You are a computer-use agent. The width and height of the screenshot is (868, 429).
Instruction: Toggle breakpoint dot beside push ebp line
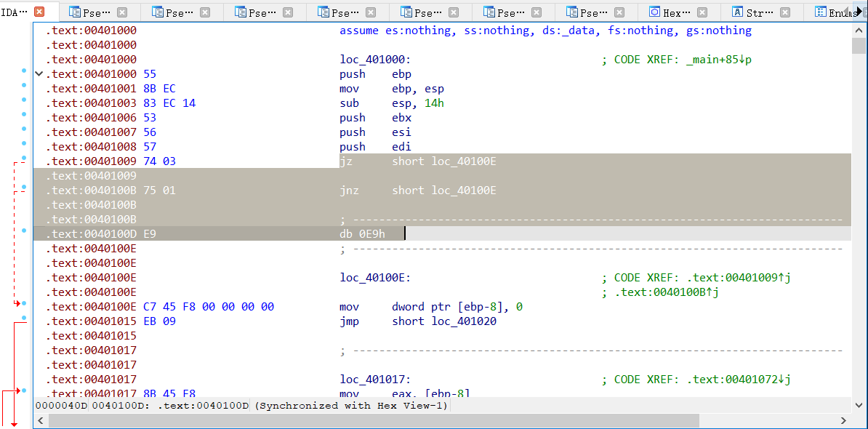[x=24, y=71]
